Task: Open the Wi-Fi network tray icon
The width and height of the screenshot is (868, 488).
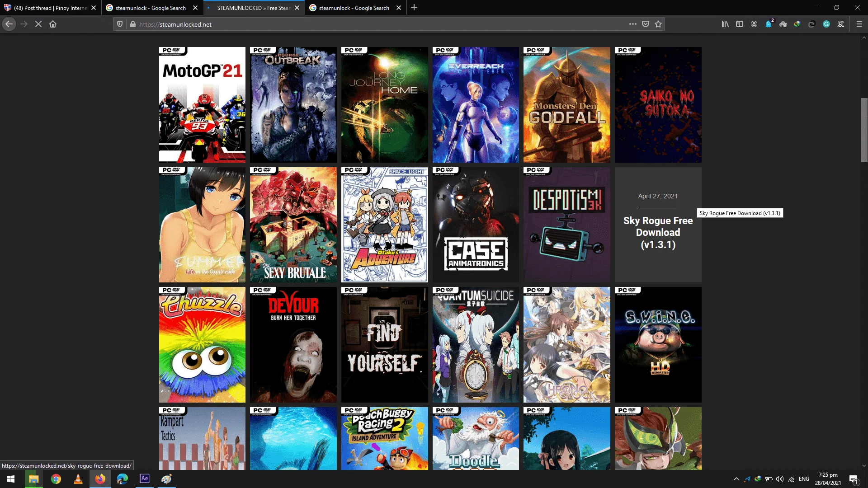Action: (x=791, y=479)
